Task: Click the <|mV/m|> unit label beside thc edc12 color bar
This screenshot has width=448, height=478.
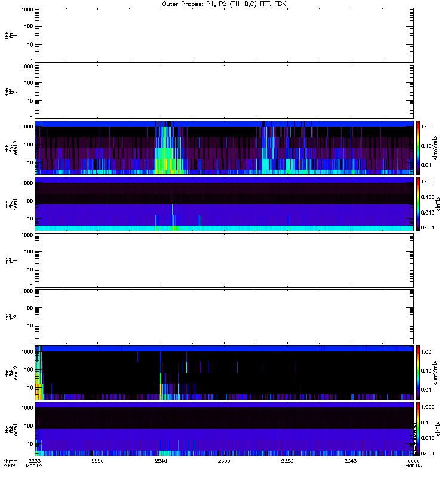Action: click(435, 373)
